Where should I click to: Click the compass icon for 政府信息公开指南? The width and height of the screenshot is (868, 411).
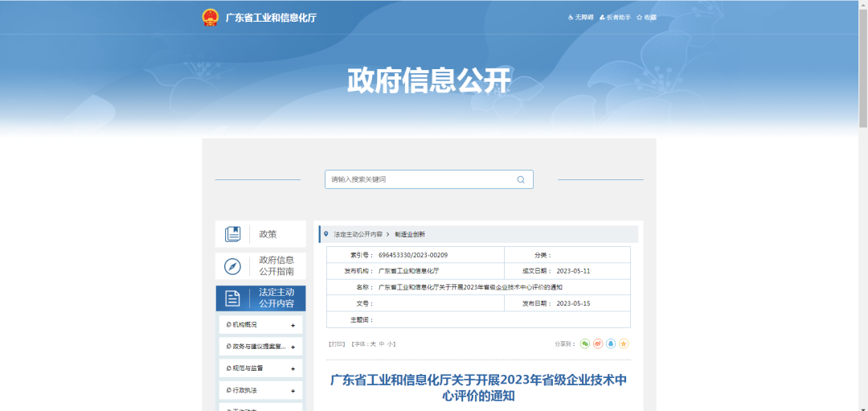(x=232, y=266)
